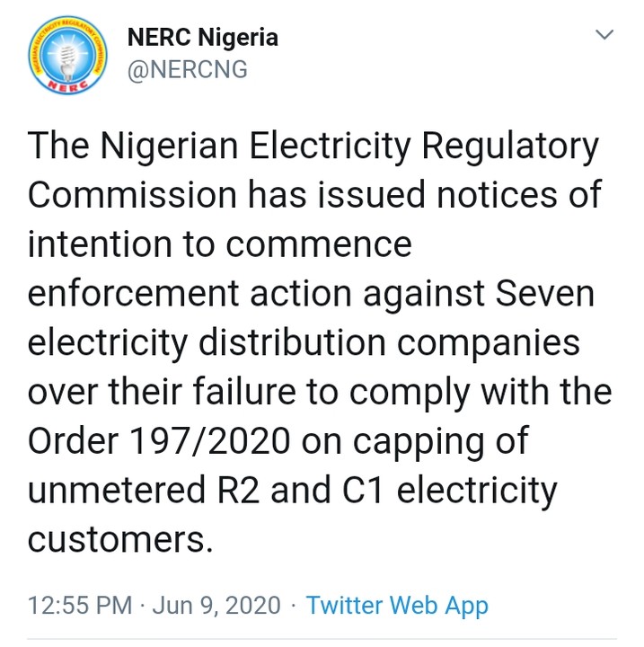
Task: Open the Twitter Web App source link
Action: [x=396, y=606]
